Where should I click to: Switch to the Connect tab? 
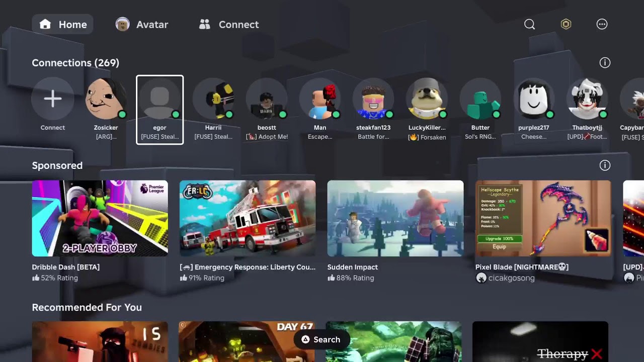pyautogui.click(x=229, y=24)
